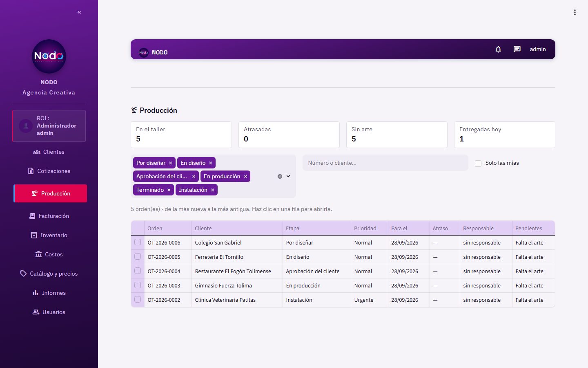Remove the En diseño filter tag
Screen dimensions: 588x368
coord(210,163)
